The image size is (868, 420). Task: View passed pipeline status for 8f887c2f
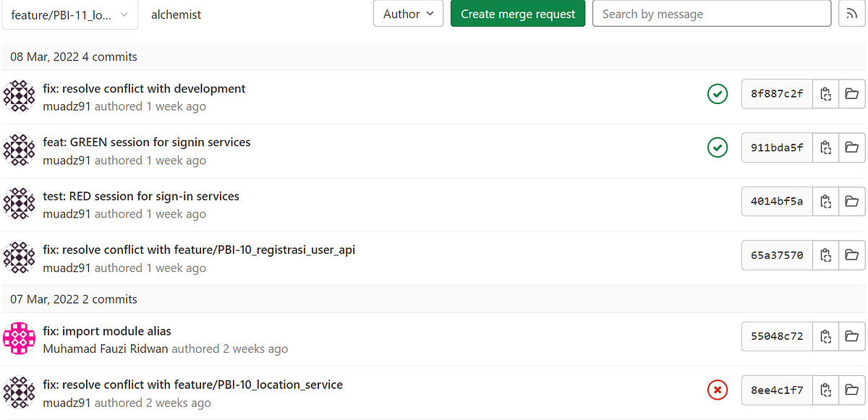pyautogui.click(x=718, y=94)
